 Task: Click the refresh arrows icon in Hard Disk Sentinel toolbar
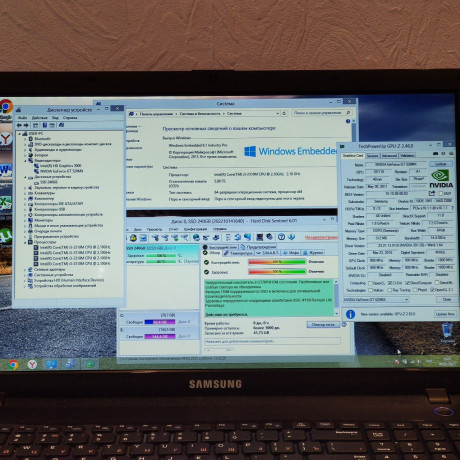(238, 237)
